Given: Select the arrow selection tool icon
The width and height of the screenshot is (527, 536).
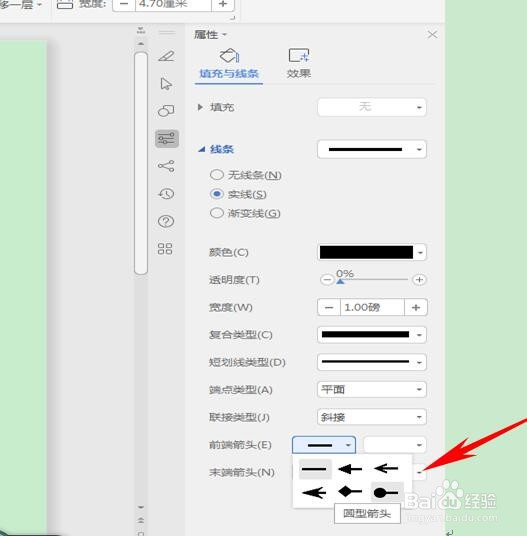Looking at the screenshot, I should (166, 83).
